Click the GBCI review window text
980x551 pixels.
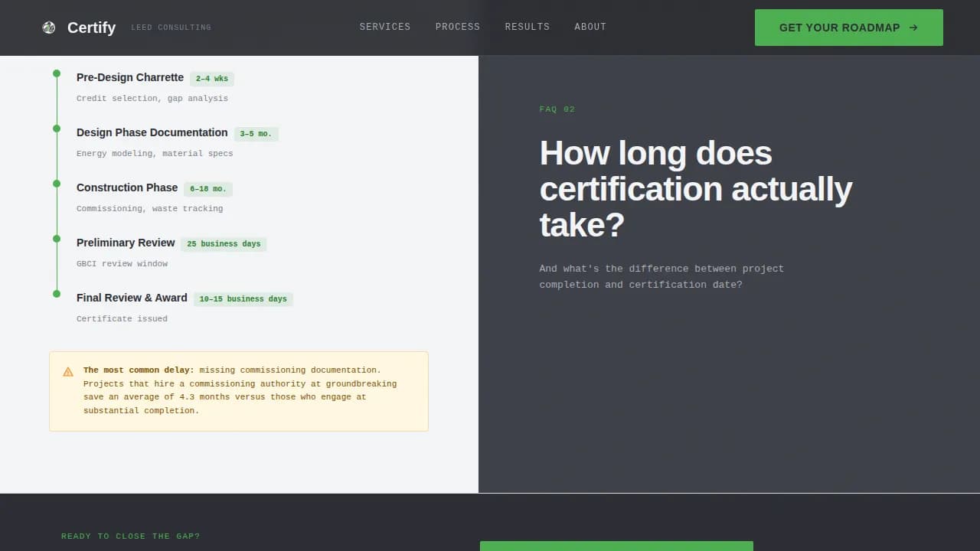[122, 263]
